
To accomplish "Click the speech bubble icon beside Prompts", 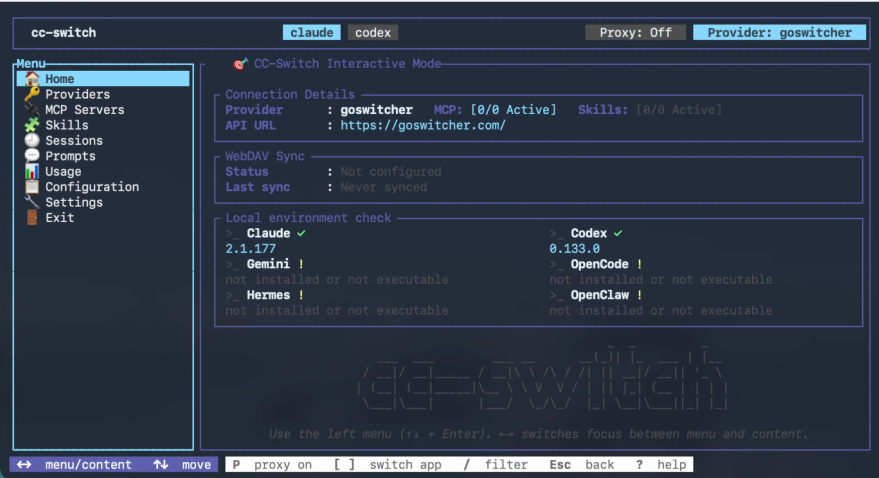I will (x=33, y=156).
